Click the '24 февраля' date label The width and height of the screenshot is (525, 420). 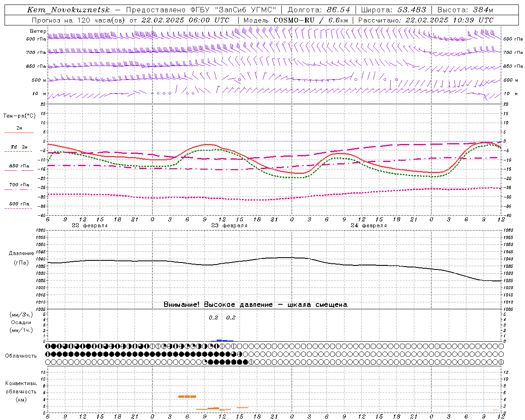(x=369, y=226)
